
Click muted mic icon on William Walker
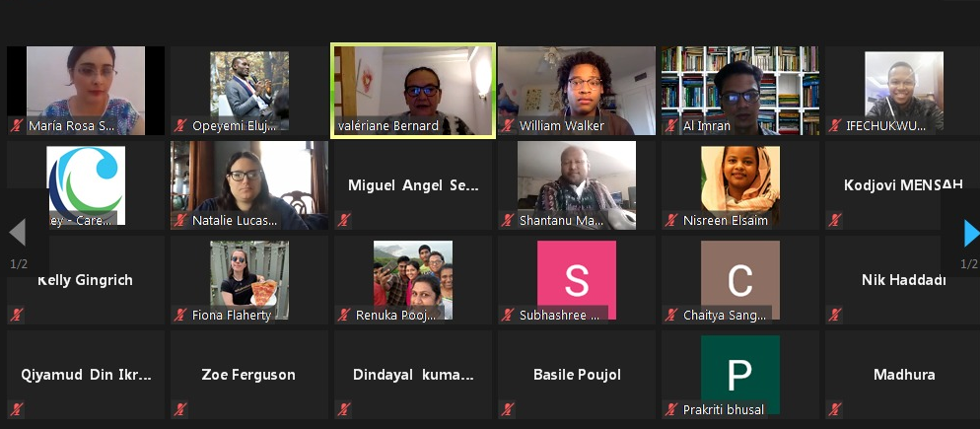(x=508, y=125)
